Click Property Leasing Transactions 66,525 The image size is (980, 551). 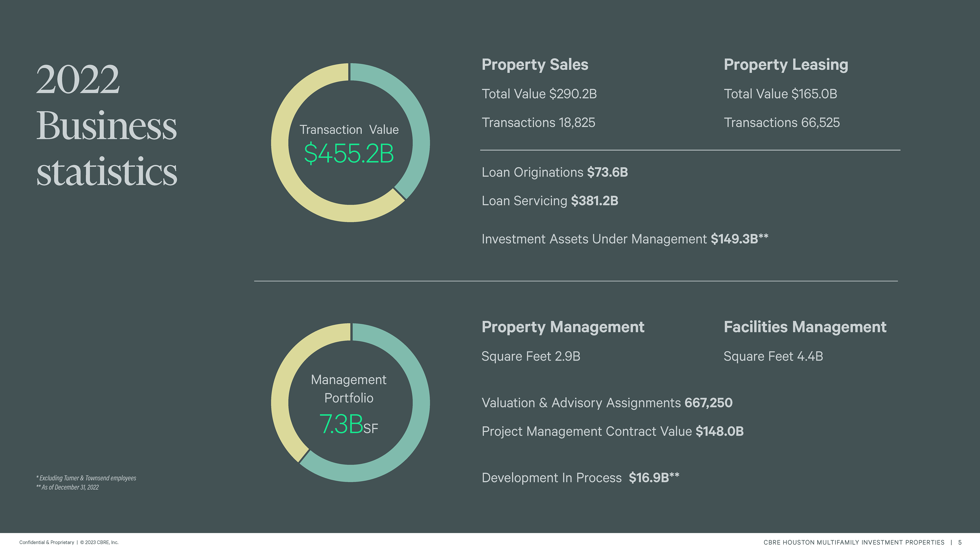781,123
